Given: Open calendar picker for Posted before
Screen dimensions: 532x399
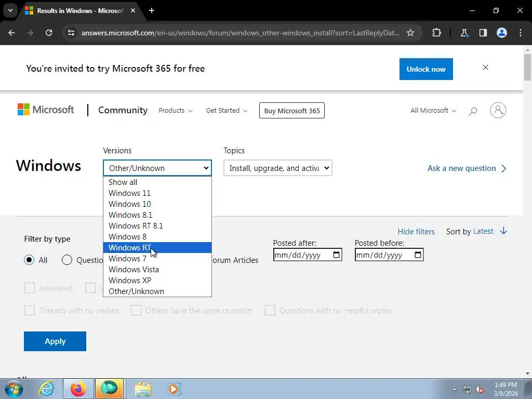Looking at the screenshot, I should [418, 255].
